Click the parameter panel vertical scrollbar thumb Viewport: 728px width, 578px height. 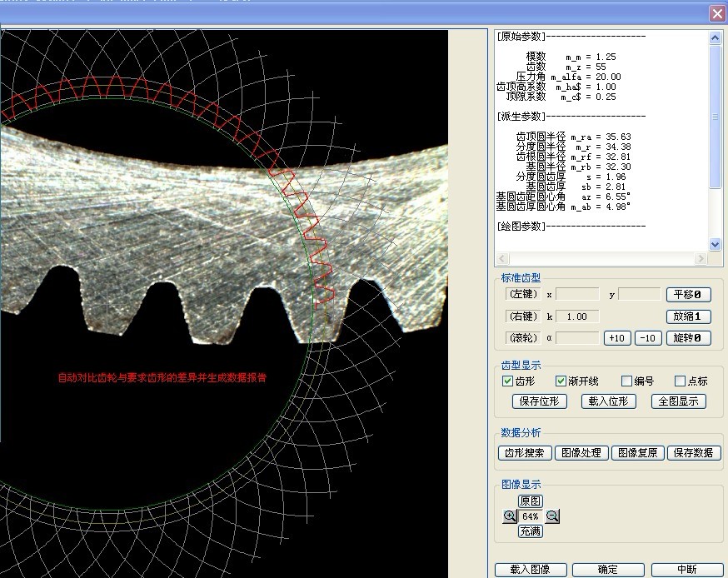[715, 116]
